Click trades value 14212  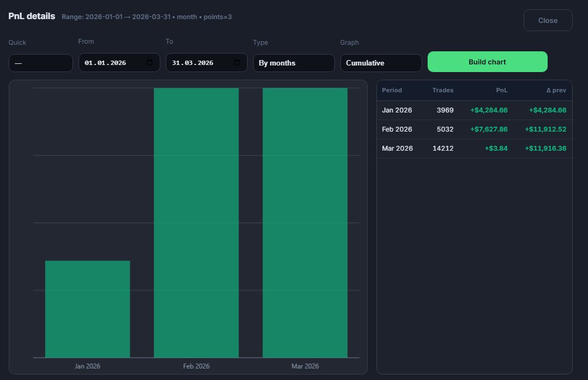click(443, 149)
